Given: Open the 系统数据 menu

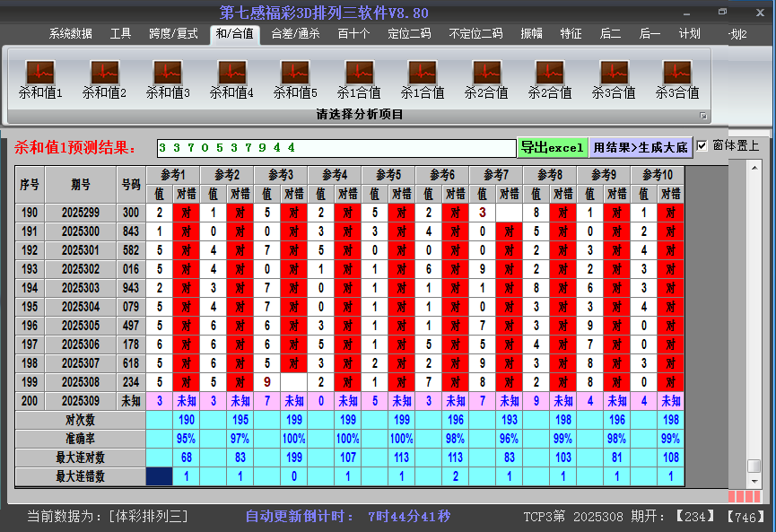Looking at the screenshot, I should point(71,34).
